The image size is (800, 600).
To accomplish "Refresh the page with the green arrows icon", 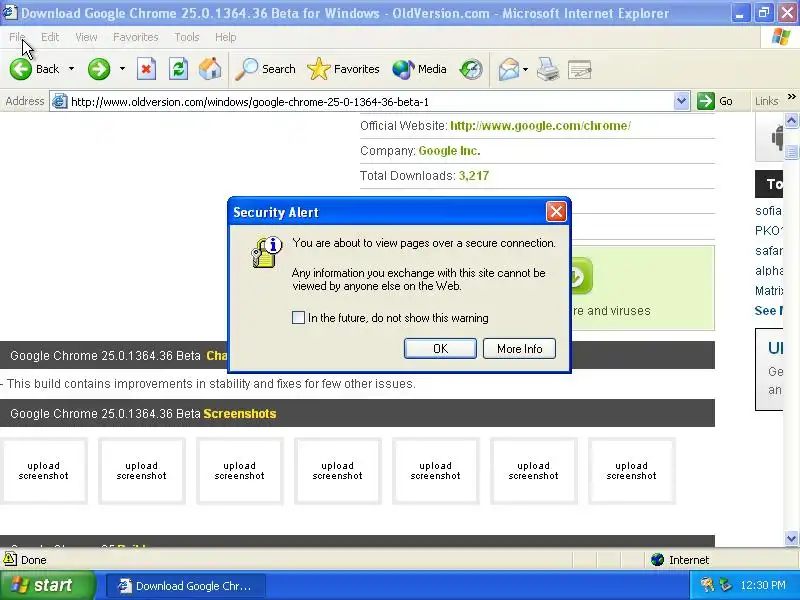I will [179, 69].
